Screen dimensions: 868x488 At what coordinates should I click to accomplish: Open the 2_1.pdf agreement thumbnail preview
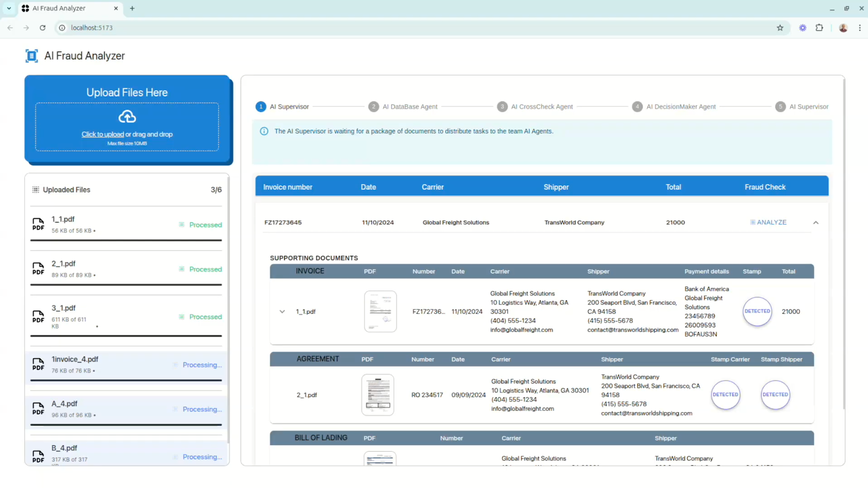pos(378,395)
